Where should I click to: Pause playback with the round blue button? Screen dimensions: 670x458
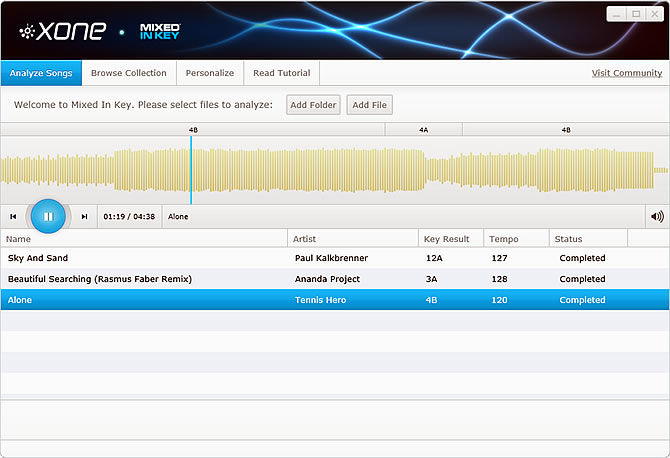point(48,216)
